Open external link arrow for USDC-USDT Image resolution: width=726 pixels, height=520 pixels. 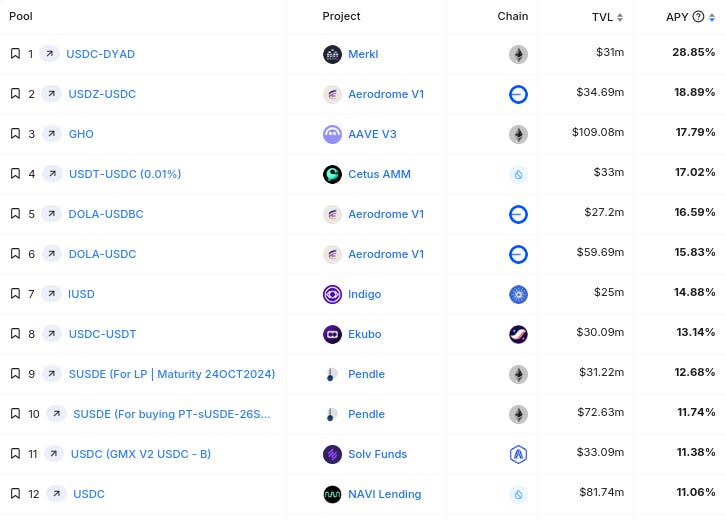point(52,333)
